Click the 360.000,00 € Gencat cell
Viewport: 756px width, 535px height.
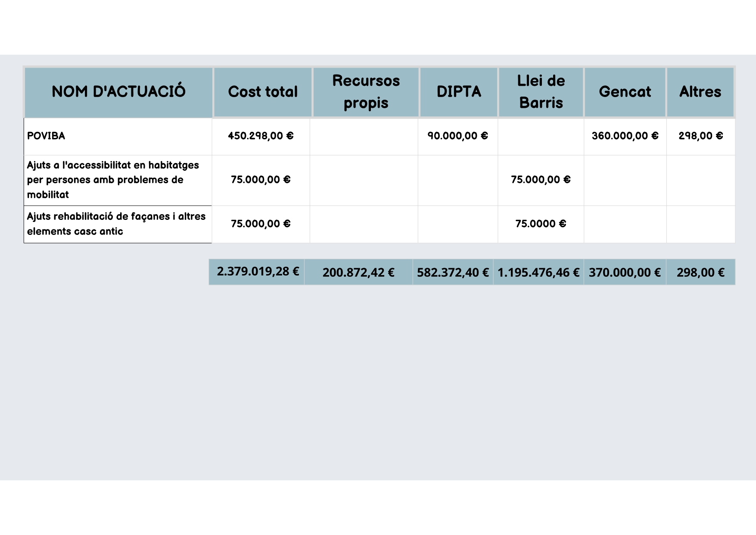coord(625,136)
